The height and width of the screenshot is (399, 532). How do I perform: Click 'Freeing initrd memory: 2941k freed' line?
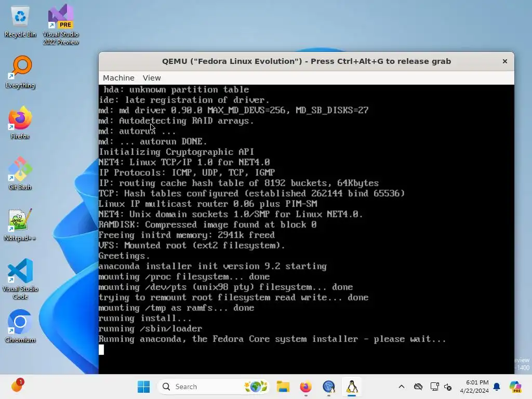187,235
